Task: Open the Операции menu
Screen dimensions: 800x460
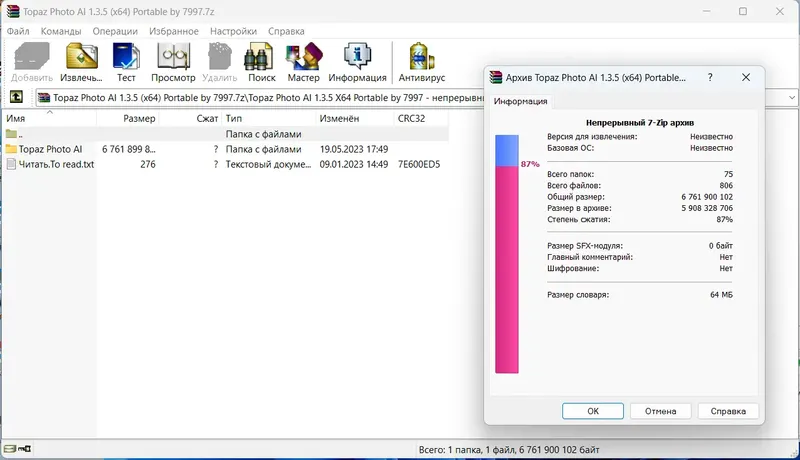Action: click(115, 31)
